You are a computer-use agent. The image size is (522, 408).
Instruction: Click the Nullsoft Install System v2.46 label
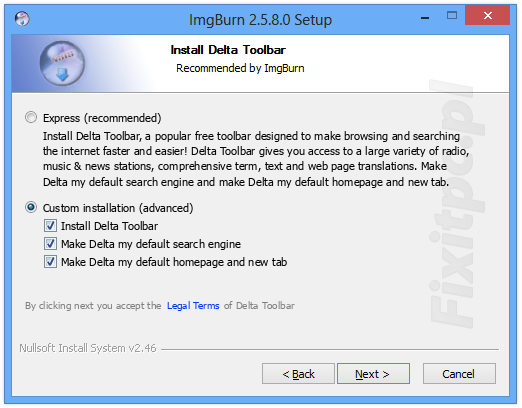pos(88,348)
